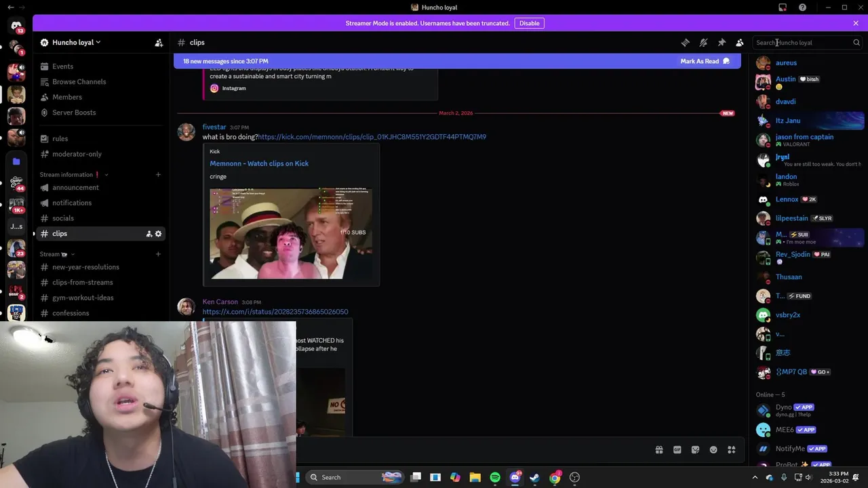Open Discord direct messages home icon

(16, 26)
